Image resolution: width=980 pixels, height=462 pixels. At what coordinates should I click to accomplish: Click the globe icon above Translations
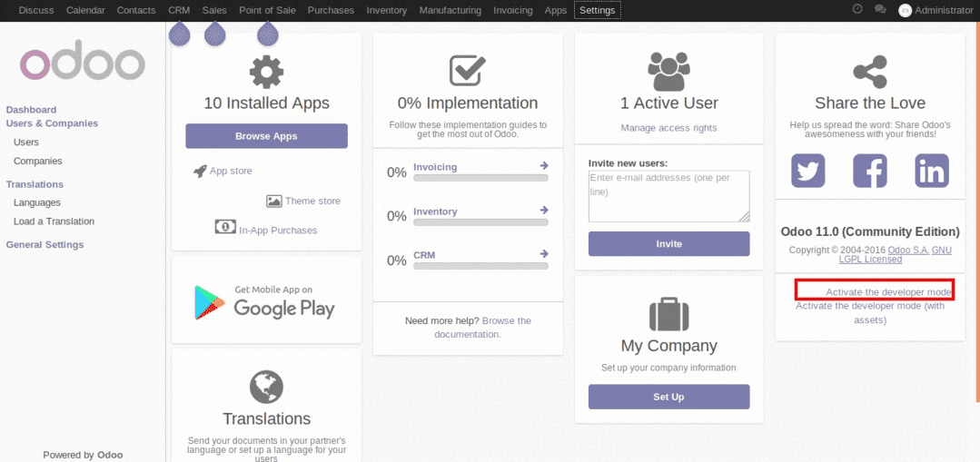[266, 387]
